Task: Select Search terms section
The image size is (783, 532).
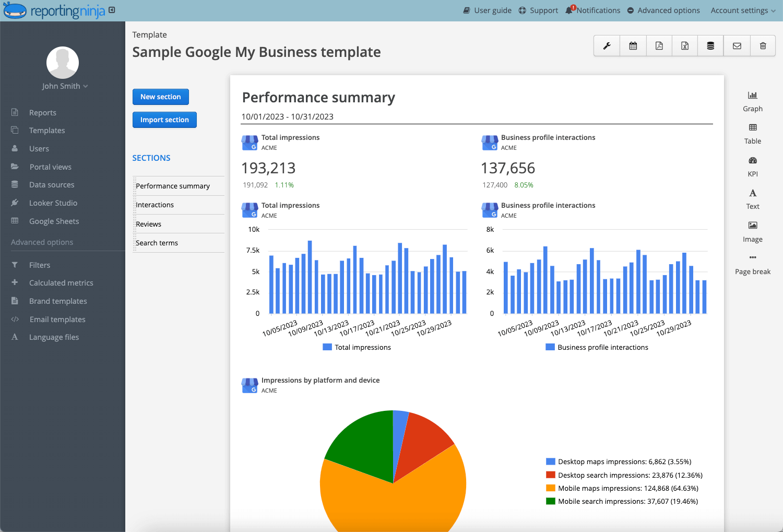Action: coord(179,243)
